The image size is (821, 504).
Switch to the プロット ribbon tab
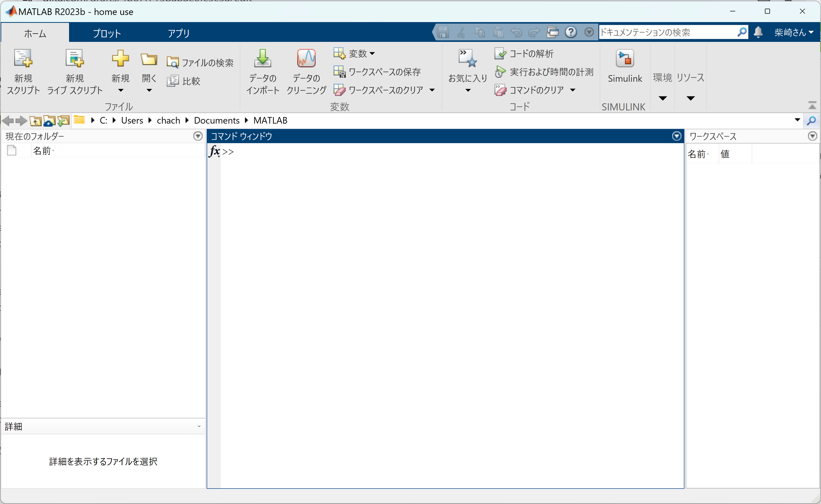[x=106, y=33]
